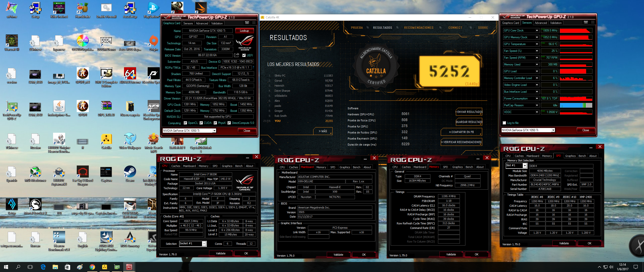
Task: Click the Memory Controller Load graph
Action: [x=576, y=78]
